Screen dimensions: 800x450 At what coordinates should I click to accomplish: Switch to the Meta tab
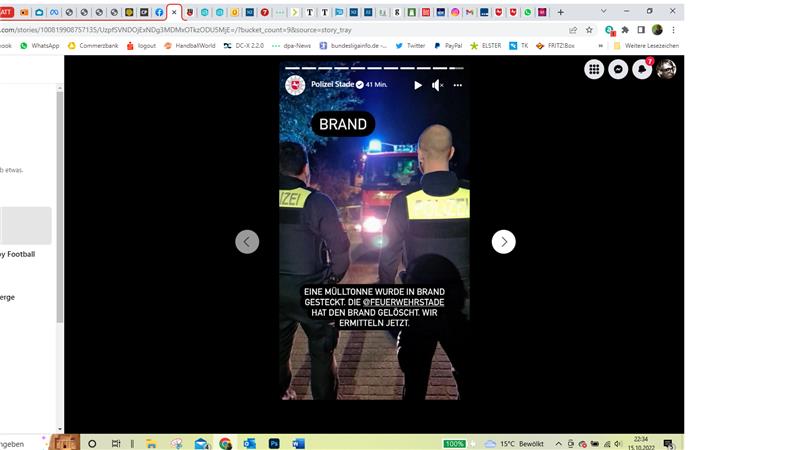point(54,12)
